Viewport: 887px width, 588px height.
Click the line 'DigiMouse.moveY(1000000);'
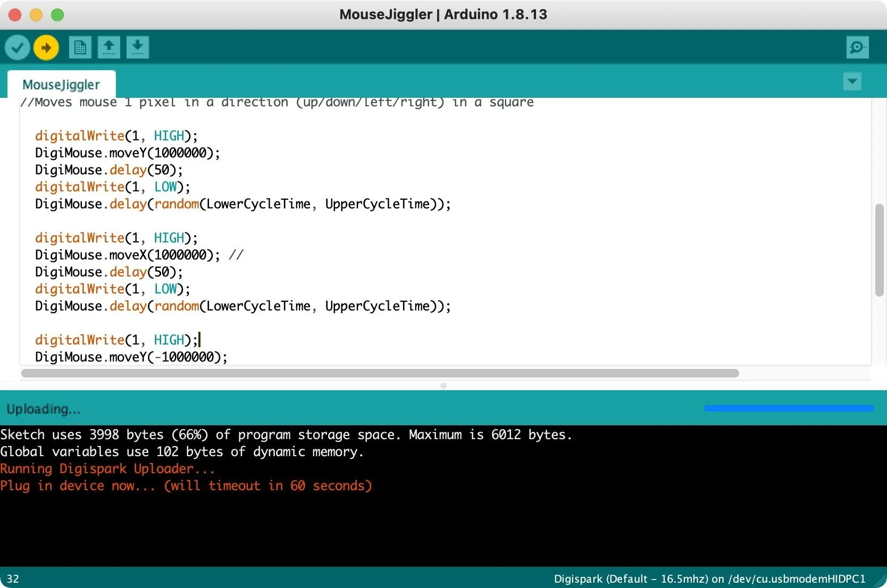click(128, 153)
